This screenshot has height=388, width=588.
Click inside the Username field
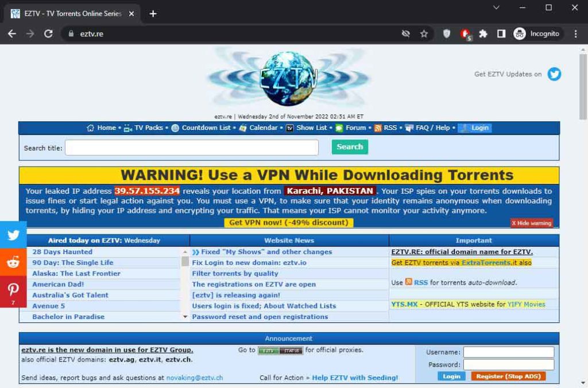coord(509,352)
